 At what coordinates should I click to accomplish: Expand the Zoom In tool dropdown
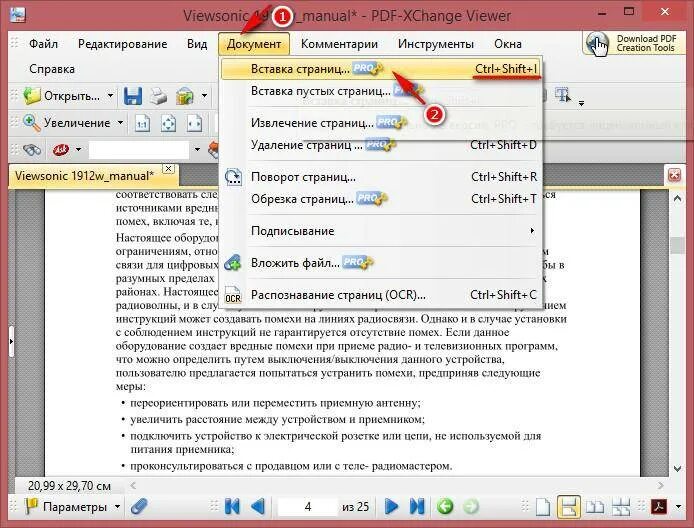120,122
